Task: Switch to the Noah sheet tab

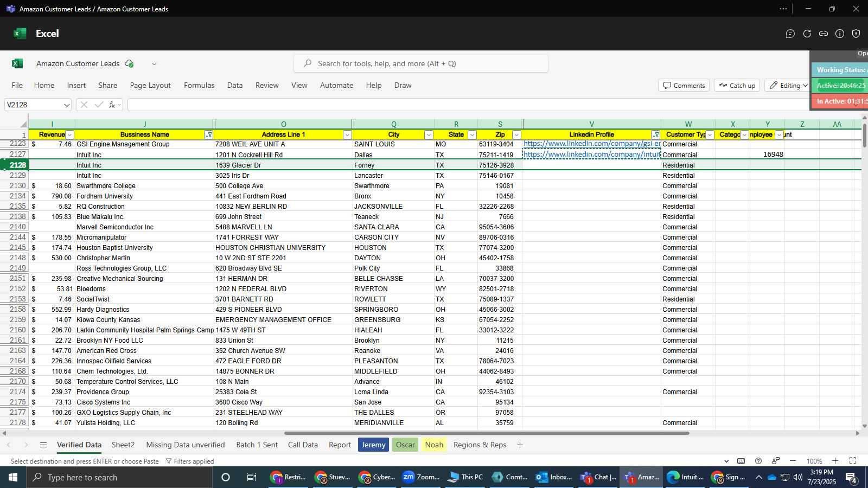Action: (434, 445)
